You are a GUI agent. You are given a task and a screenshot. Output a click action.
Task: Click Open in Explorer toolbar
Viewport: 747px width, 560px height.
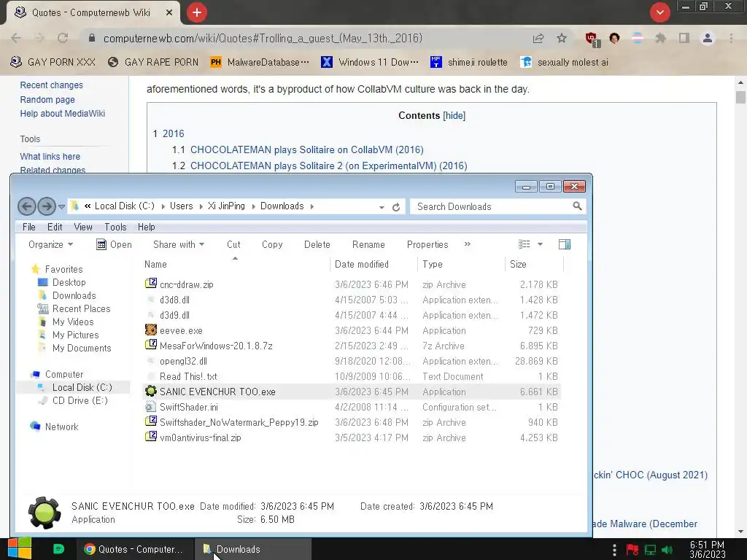(115, 244)
